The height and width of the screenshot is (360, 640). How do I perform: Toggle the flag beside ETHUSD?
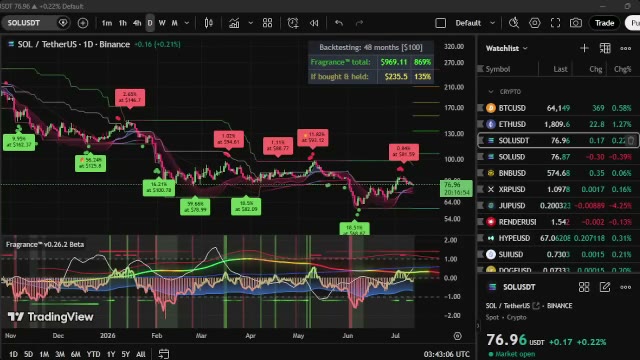(481, 124)
